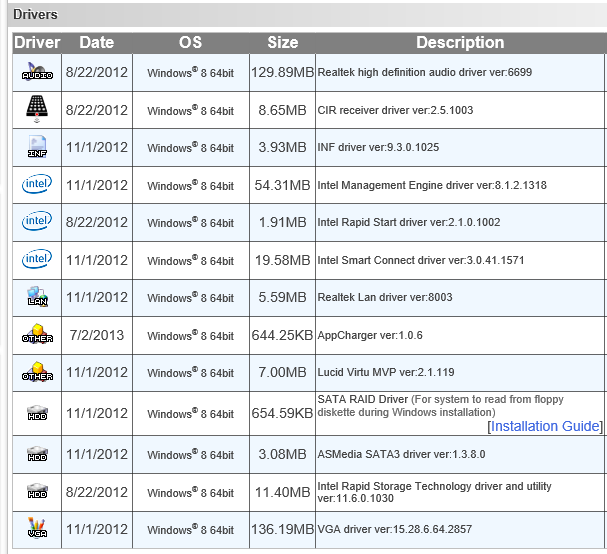Click the OS cell in the AppCharger row
607x554 pixels.
[x=190, y=335]
